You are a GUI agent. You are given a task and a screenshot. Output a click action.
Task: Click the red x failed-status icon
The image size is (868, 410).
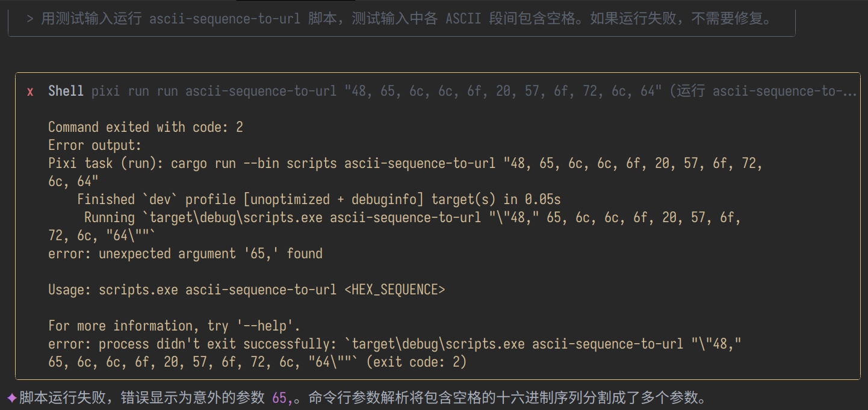[x=30, y=92]
